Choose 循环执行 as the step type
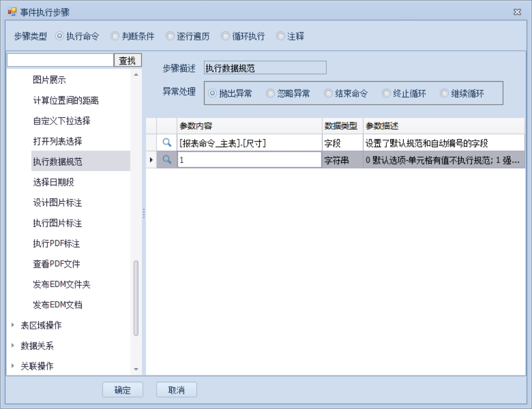 pyautogui.click(x=225, y=37)
